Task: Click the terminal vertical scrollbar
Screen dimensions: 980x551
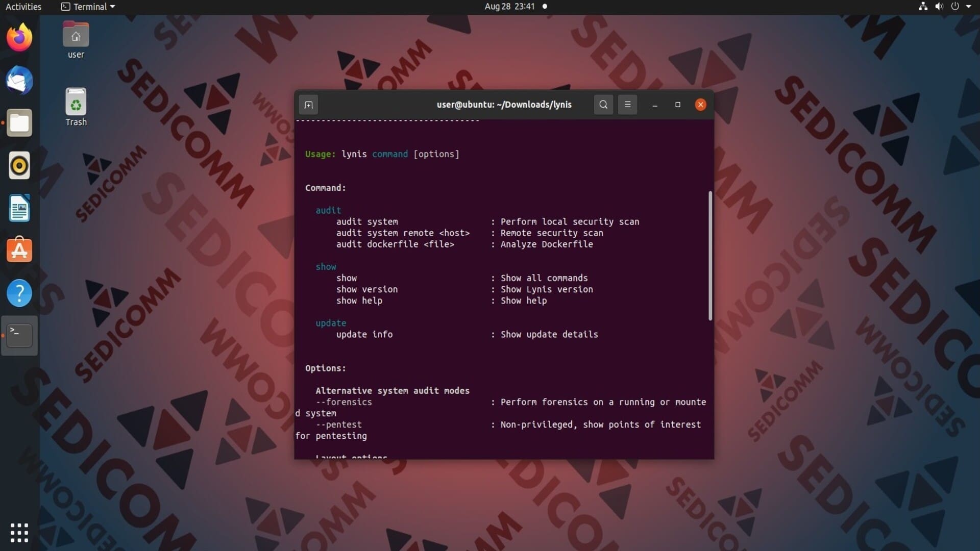Action: [710, 256]
